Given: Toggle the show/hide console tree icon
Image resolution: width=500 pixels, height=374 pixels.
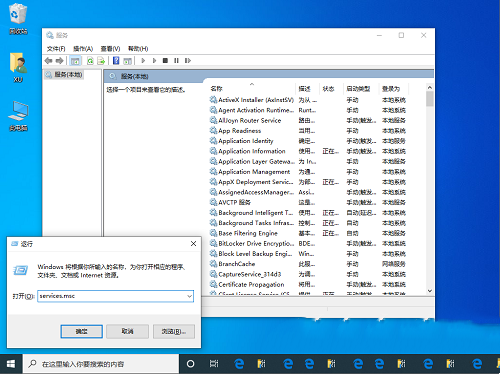Looking at the screenshot, I should pyautogui.click(x=75, y=61).
